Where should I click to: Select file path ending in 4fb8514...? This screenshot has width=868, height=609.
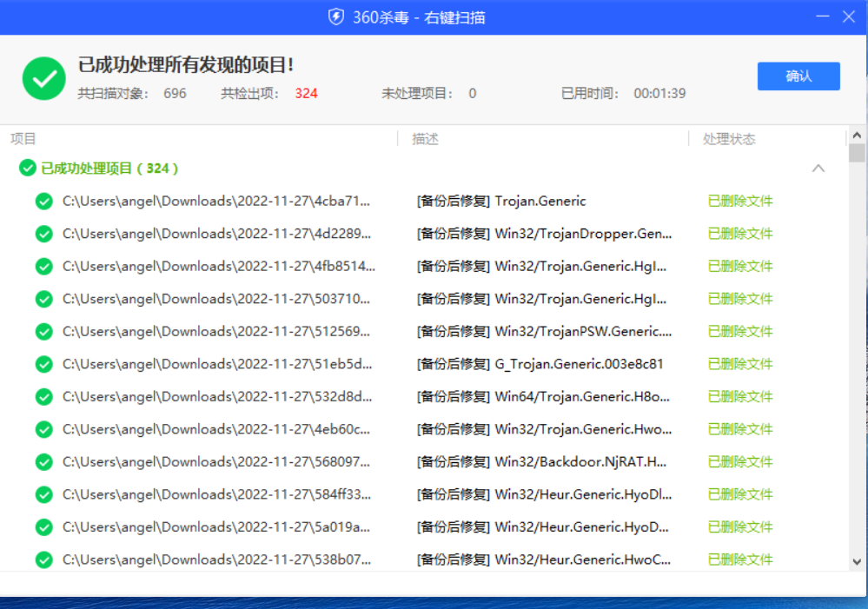click(x=219, y=267)
